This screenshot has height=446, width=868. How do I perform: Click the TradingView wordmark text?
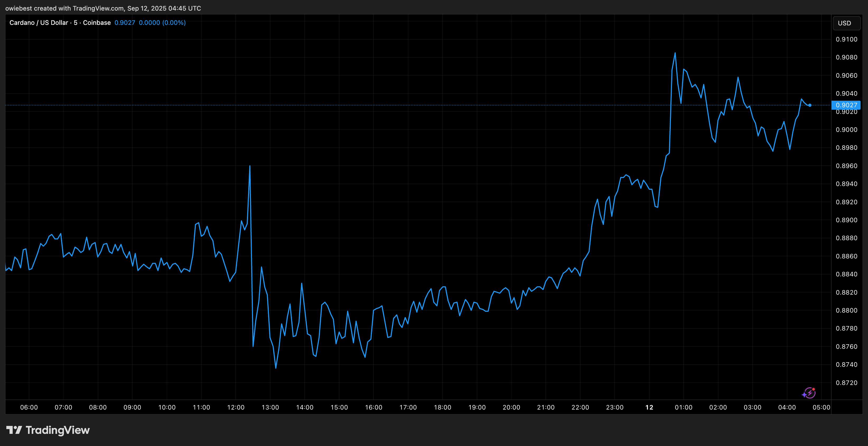pos(58,430)
